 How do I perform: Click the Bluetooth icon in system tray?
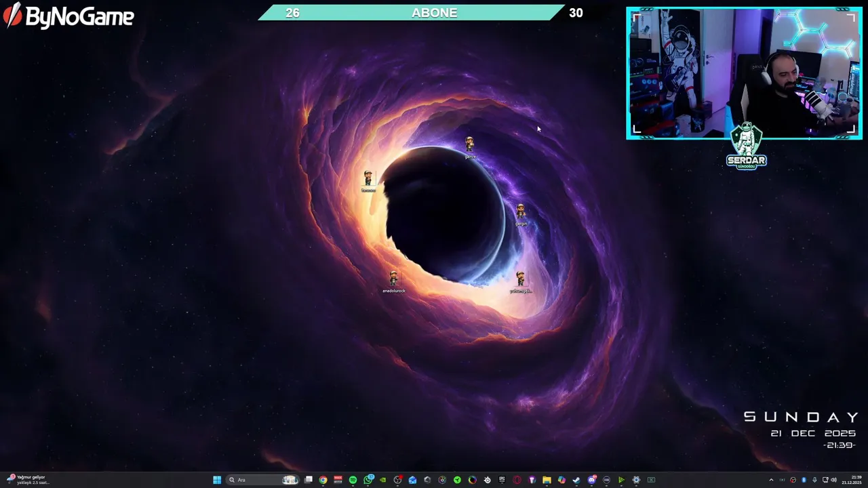click(804, 480)
